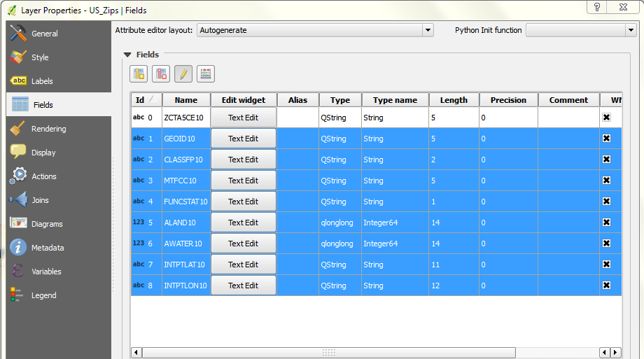Open the Display settings section

[x=59, y=153]
